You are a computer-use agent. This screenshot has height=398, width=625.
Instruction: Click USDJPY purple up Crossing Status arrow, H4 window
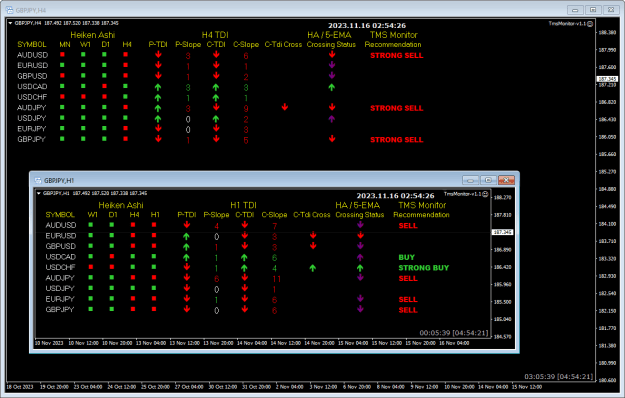[332, 118]
